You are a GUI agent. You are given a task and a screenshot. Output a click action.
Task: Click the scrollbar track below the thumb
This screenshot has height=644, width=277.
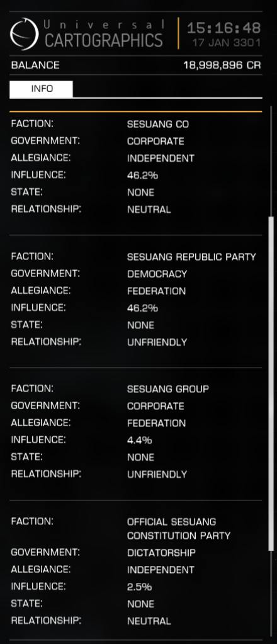coord(271,596)
